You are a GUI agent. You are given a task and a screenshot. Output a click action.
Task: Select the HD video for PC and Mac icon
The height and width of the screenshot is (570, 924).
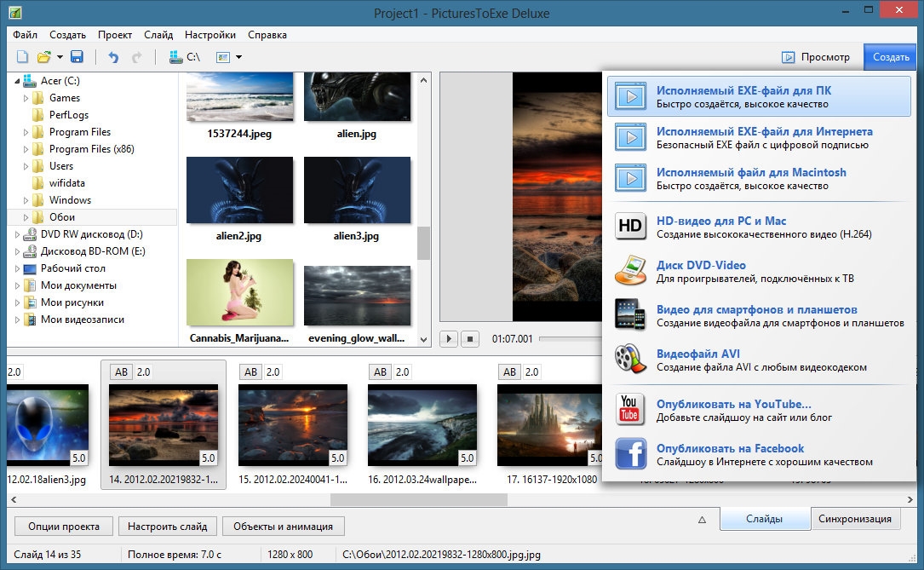coord(630,227)
